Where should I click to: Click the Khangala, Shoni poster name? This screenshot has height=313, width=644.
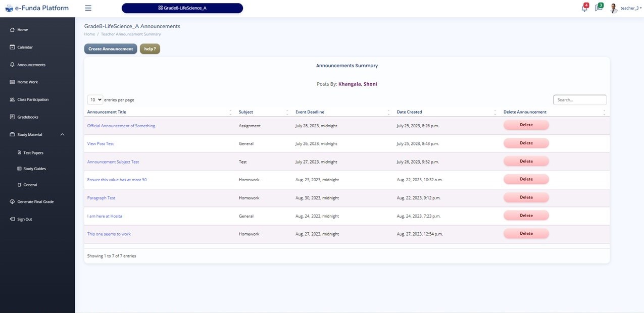click(358, 84)
